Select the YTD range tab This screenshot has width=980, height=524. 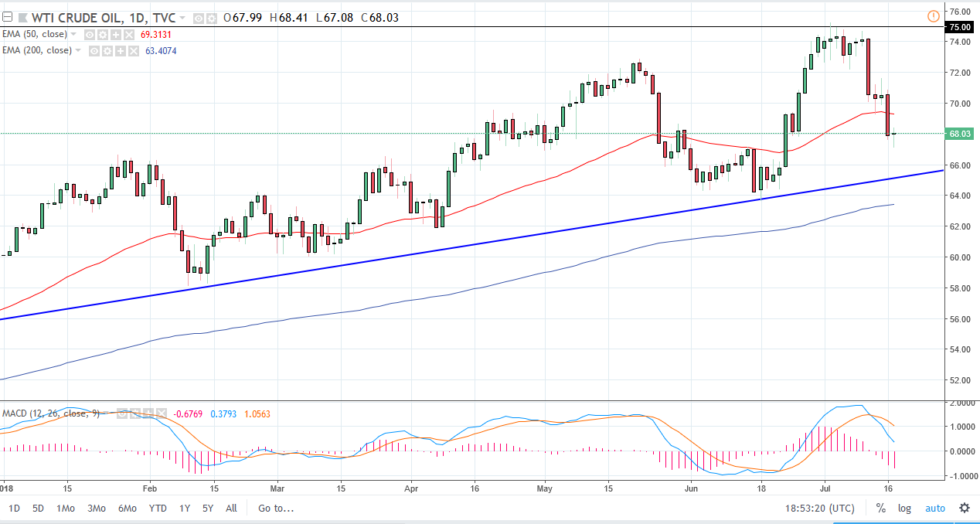[158, 509]
